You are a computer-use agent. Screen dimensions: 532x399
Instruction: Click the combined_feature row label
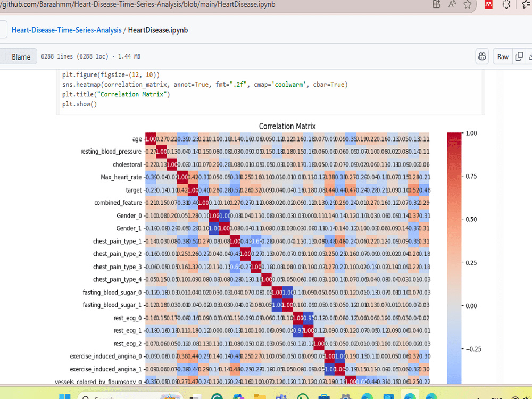click(x=118, y=203)
